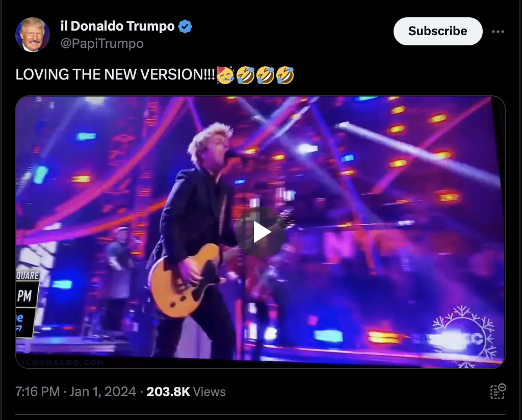Click the party face emoji in the post

pos(225,75)
